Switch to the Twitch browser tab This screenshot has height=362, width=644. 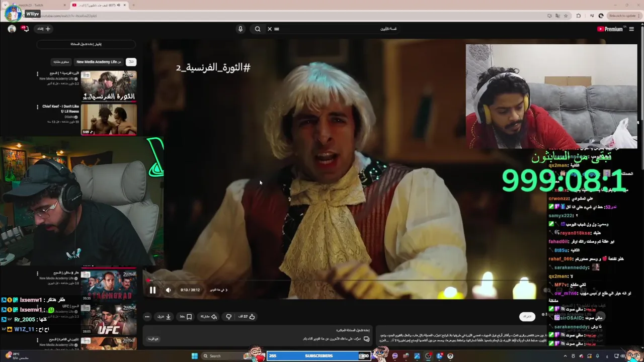tap(38, 5)
